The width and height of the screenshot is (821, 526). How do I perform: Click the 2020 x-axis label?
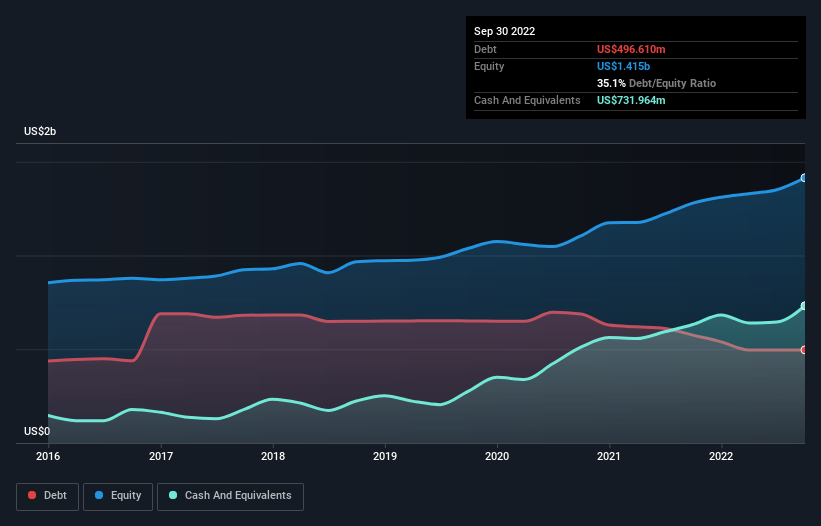click(x=497, y=456)
